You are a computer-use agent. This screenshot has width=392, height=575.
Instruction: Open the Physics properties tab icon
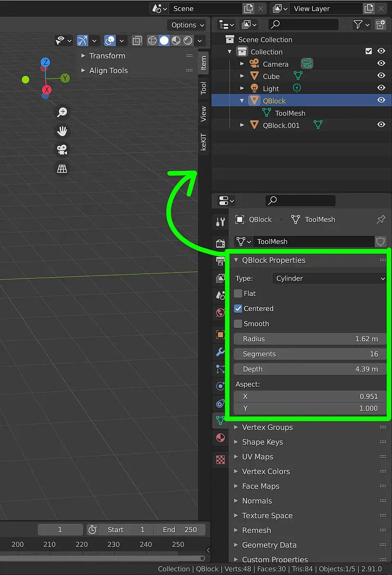220,386
